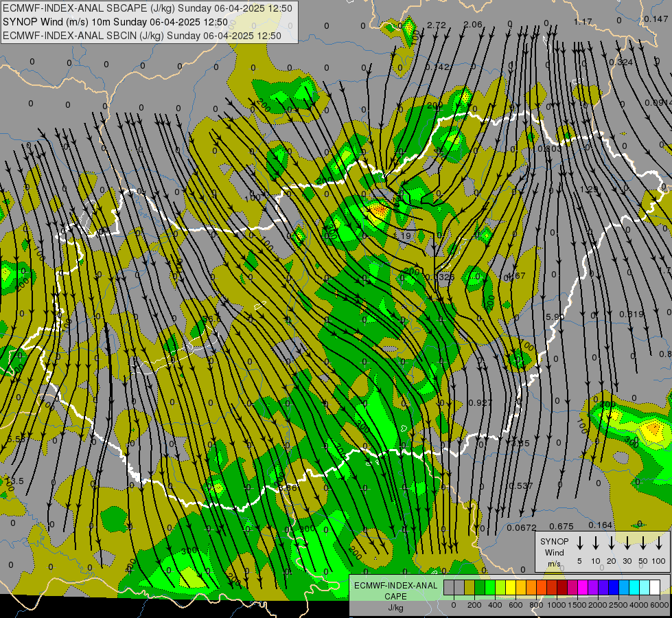
Task: Click the legend tick label '1000'
Action: point(557,605)
